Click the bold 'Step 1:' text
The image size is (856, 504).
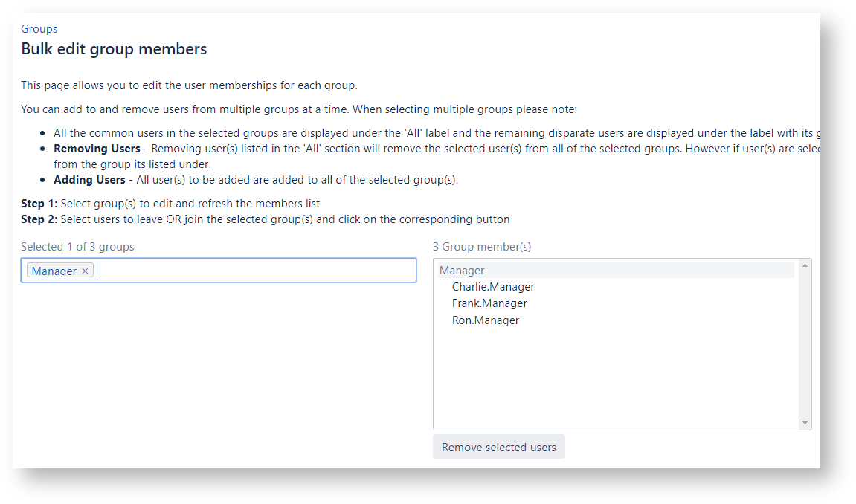pyautogui.click(x=39, y=204)
